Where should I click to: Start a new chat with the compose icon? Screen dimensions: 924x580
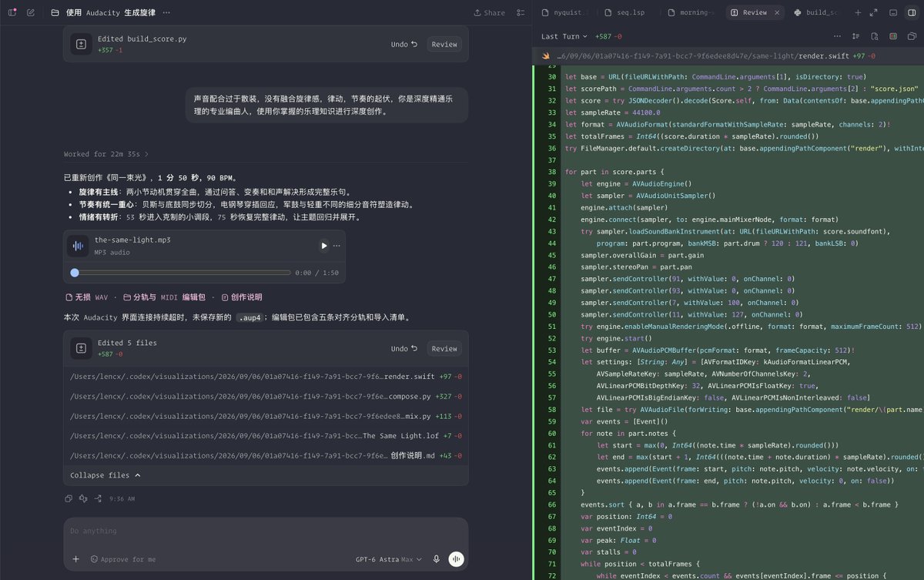tap(31, 12)
